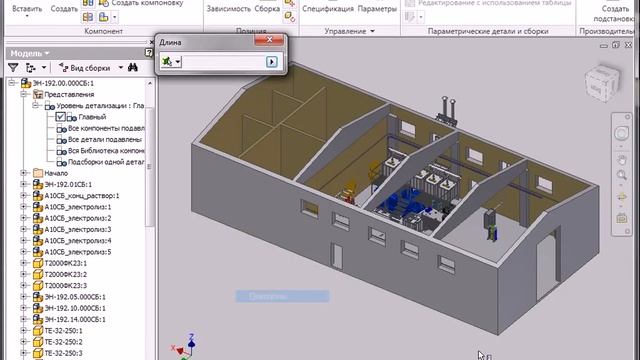Image resolution: width=640 pixels, height=360 pixels.
Task: Click the Сборка ribbon button
Action: click(x=267, y=9)
